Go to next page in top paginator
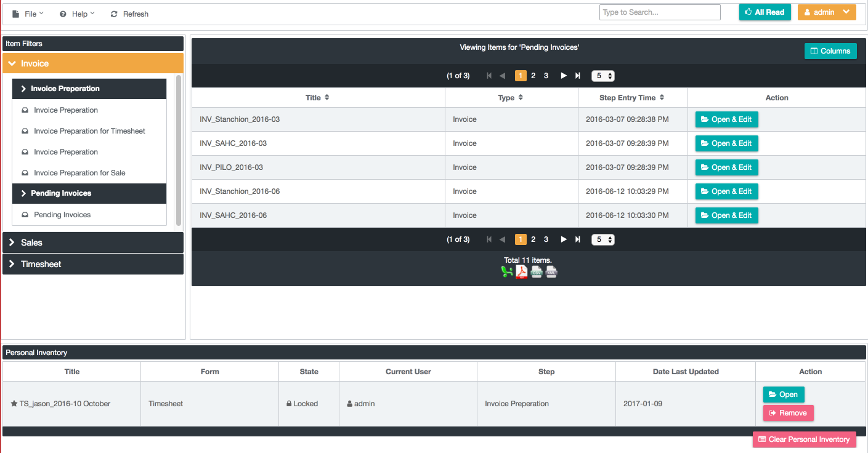Screen dimensions: 868x453 (563, 76)
